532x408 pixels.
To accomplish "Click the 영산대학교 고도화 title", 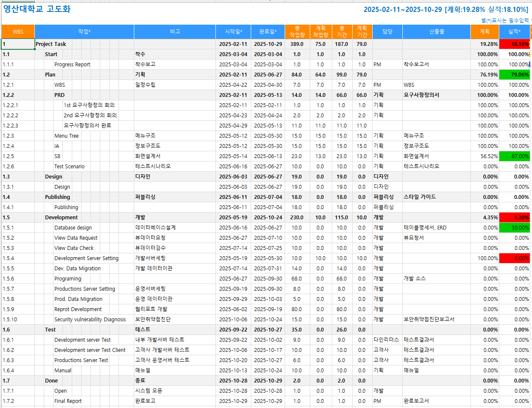I will point(37,9).
